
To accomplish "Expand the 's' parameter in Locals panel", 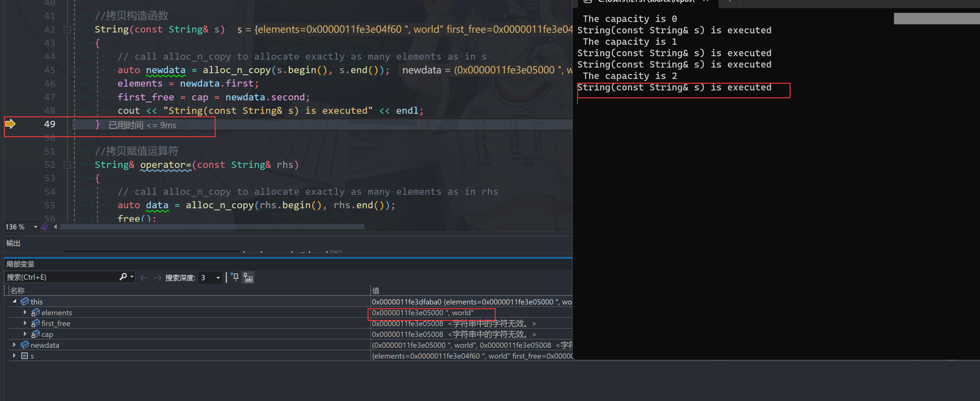I will click(x=14, y=355).
